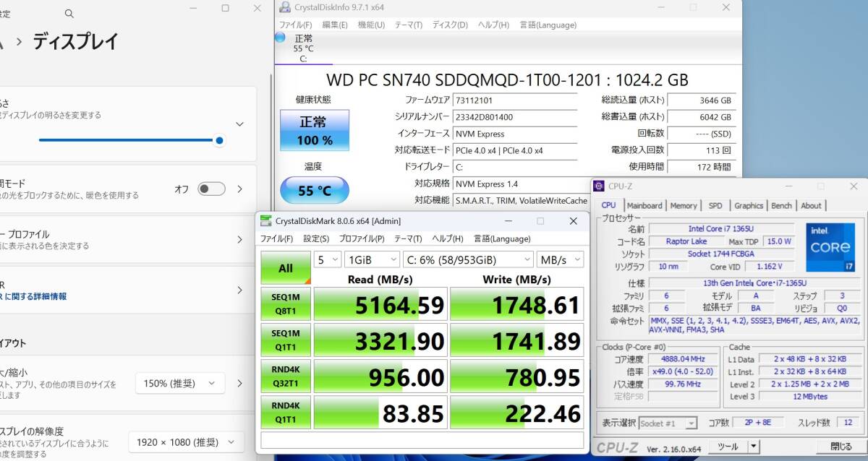This screenshot has width=868, height=461.
Task: Open the unit dropdown showing MB/s
Action: (560, 259)
